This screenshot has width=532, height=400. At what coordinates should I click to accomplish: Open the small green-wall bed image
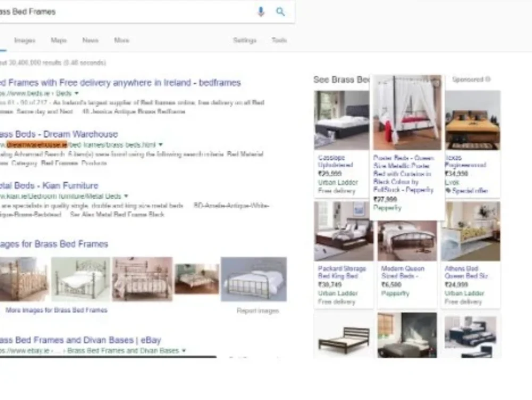click(197, 279)
